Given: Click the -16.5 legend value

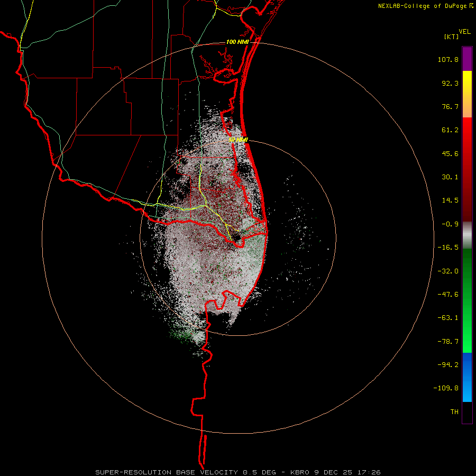Looking at the screenshot, I should 448,248.
